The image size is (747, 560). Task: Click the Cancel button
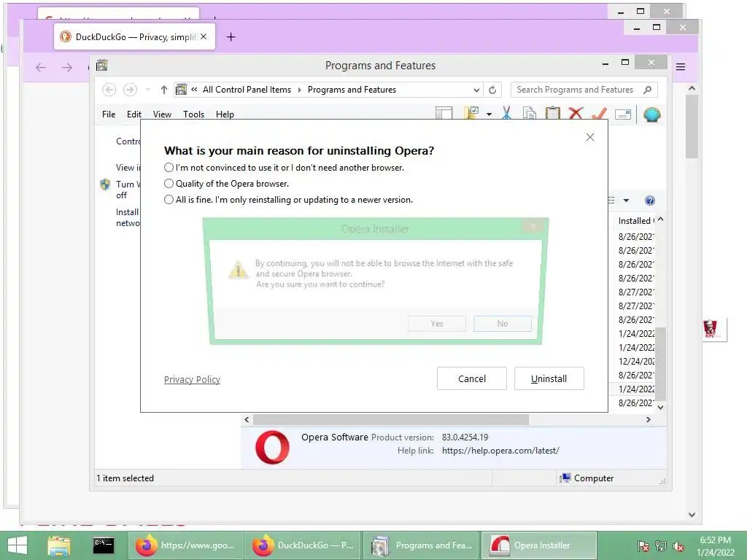(472, 378)
